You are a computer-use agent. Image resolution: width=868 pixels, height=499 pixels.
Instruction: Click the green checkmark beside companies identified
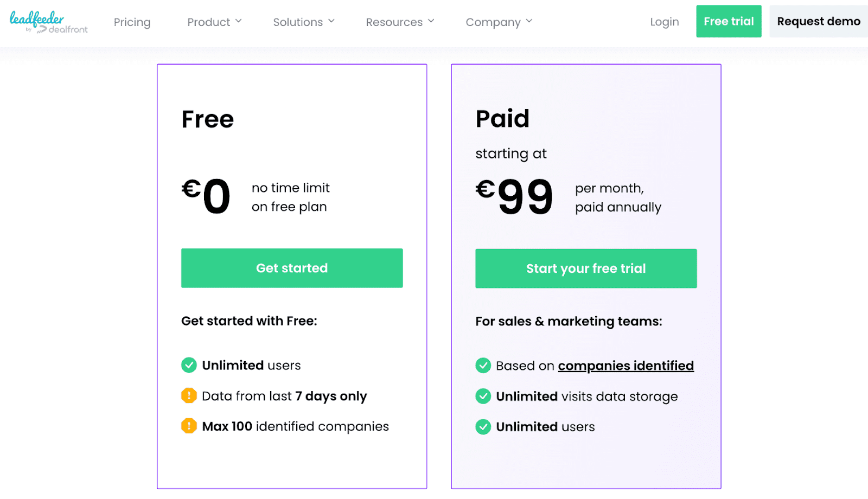pyautogui.click(x=483, y=366)
